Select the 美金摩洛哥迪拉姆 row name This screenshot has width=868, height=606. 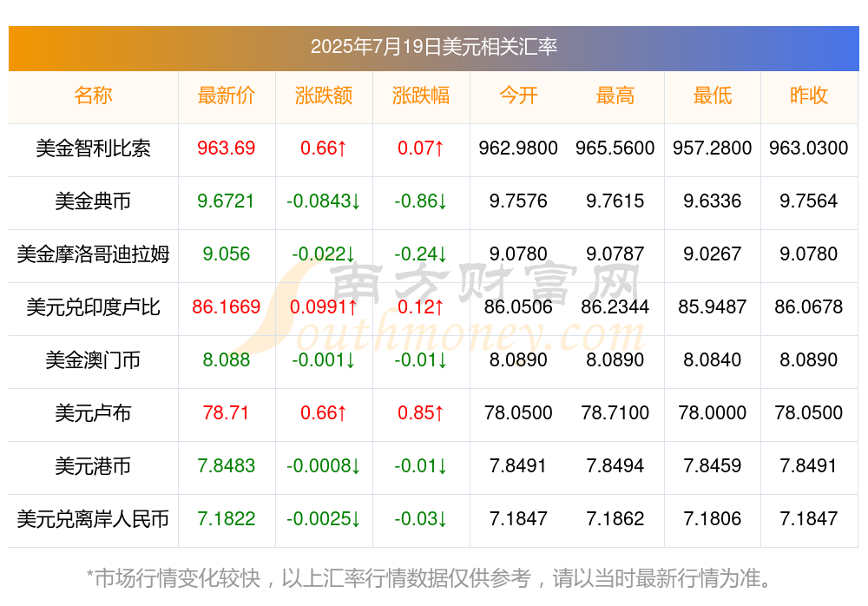click(x=93, y=254)
